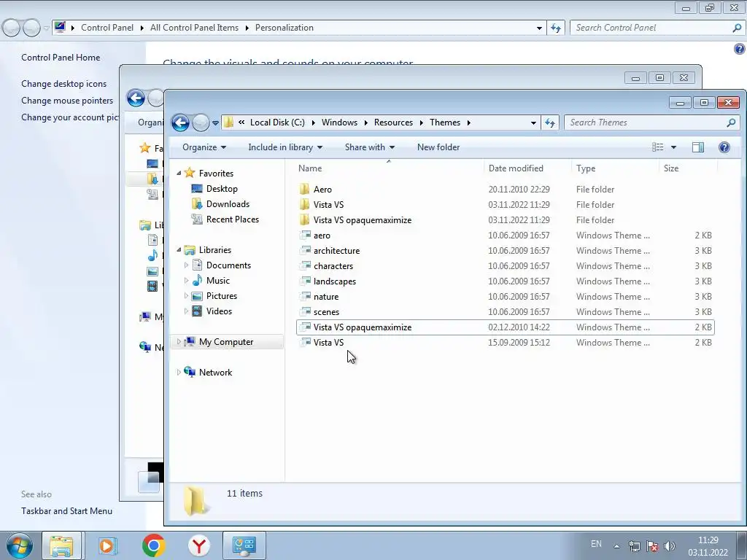Open Control Panel address bar dropdown
Viewport: 747px width, 560px height.
click(x=539, y=28)
